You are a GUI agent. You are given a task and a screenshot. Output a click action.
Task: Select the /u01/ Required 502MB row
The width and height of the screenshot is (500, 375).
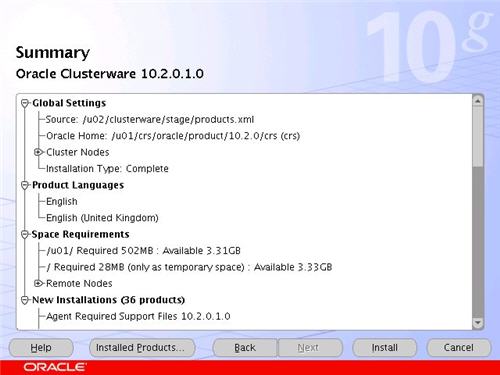[x=143, y=251]
